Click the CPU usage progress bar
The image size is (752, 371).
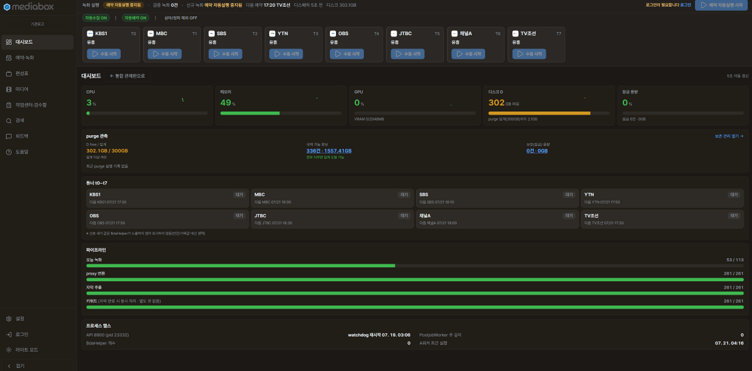tap(147, 113)
